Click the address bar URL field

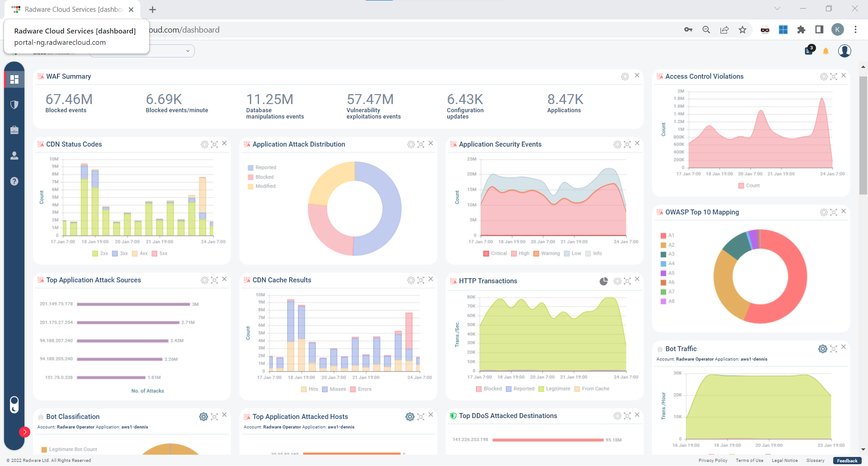coord(407,30)
